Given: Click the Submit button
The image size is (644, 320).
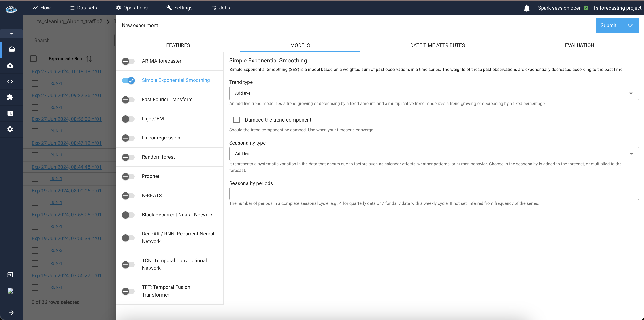Looking at the screenshot, I should (x=608, y=26).
